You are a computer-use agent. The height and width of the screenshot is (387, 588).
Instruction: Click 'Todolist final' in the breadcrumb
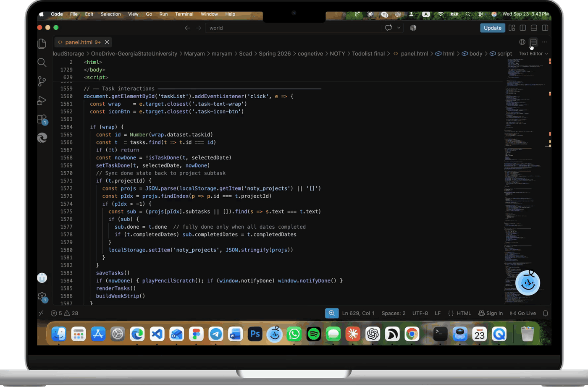[x=368, y=54]
